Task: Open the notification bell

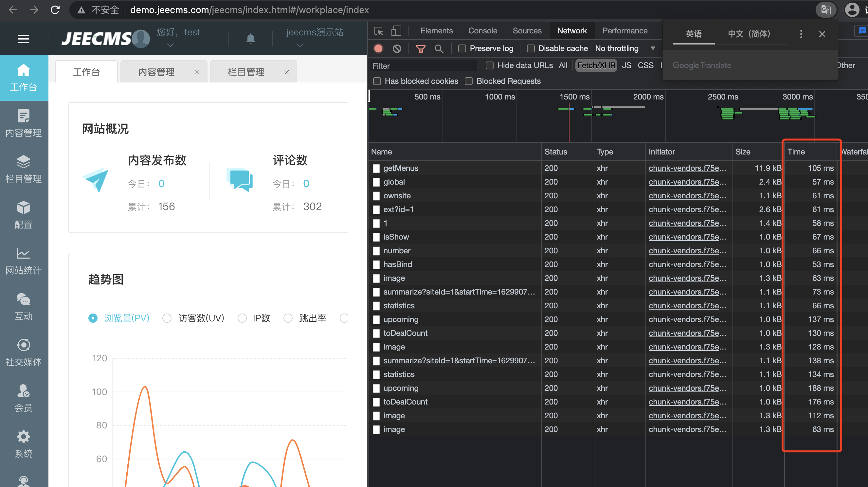Action: coord(250,38)
